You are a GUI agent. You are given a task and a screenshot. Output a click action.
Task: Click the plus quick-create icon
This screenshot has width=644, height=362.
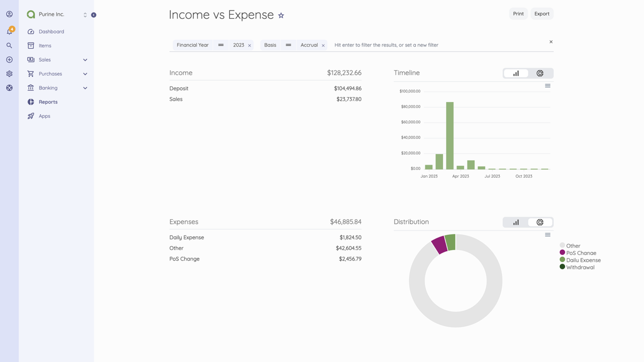tap(9, 59)
